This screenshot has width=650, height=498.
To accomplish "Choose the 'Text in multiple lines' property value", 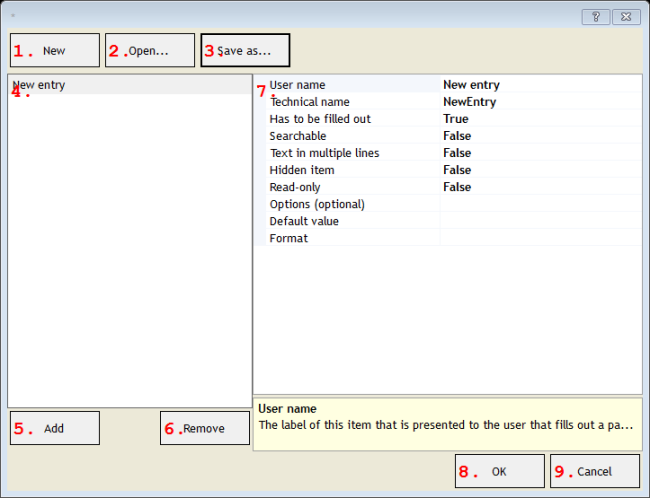I will (540, 153).
